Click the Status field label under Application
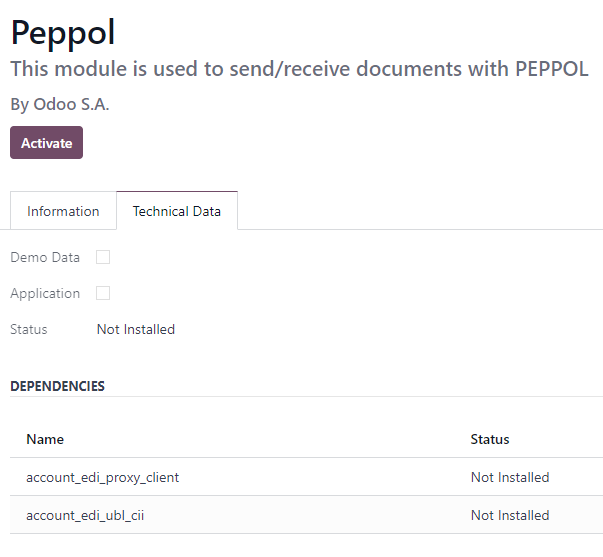This screenshot has height=557, width=603. [29, 329]
